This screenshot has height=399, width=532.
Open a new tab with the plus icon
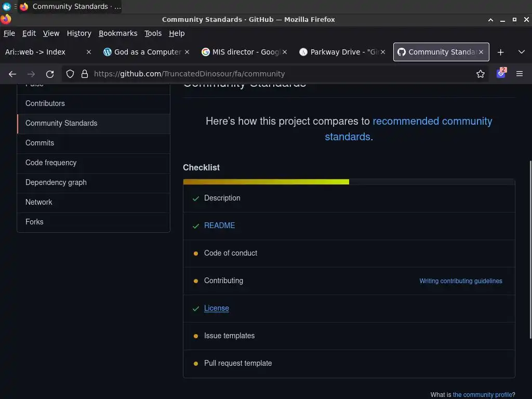point(500,52)
